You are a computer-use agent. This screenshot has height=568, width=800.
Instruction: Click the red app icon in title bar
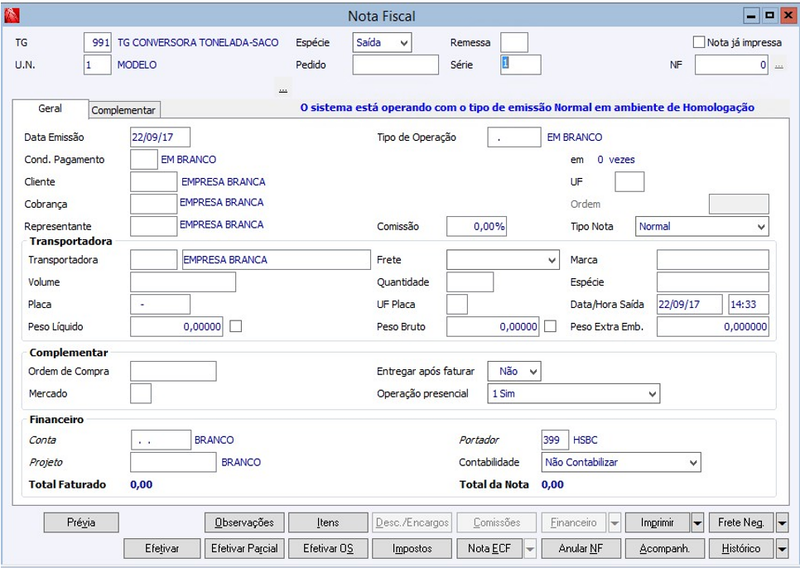pyautogui.click(x=12, y=16)
